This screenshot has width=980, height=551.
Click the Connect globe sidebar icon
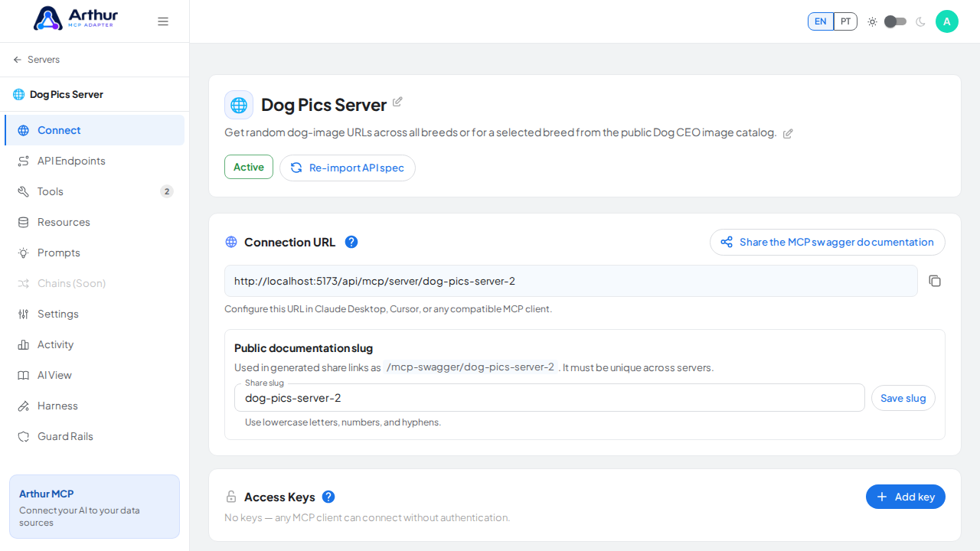(24, 130)
